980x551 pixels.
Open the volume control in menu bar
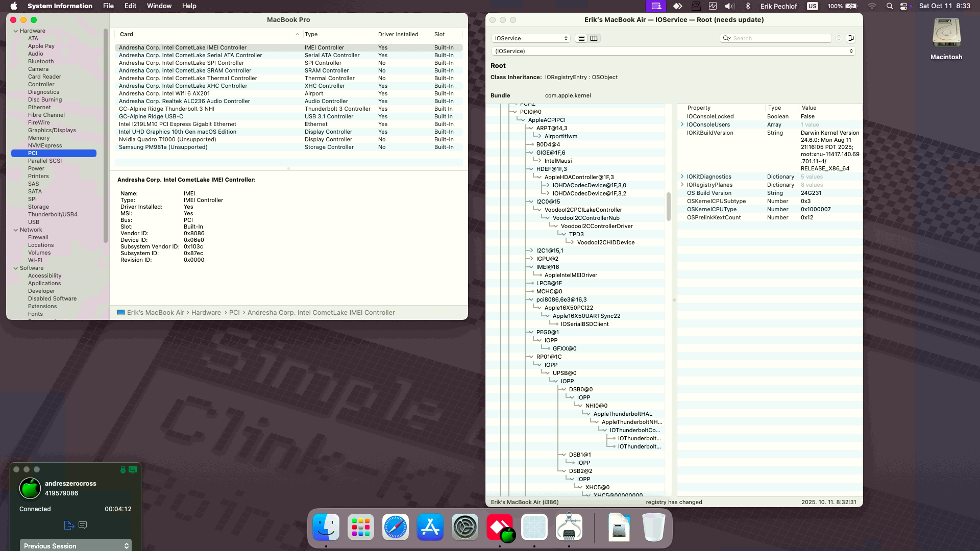coord(730,6)
